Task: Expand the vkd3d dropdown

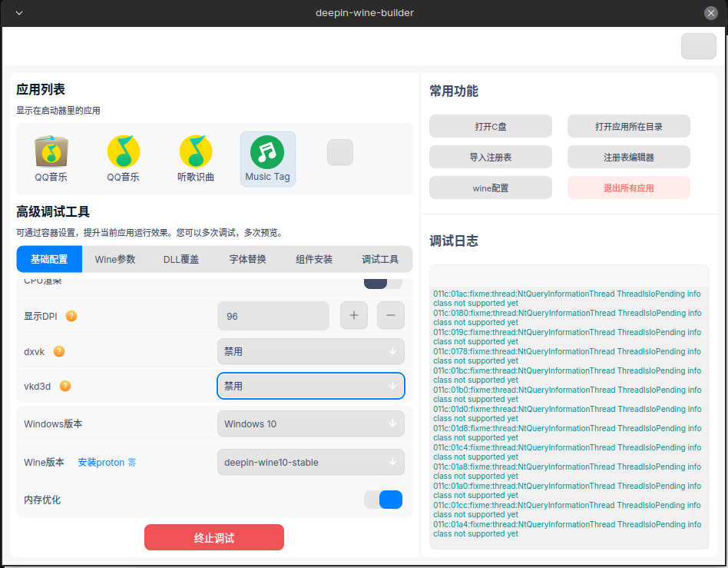Action: tap(310, 386)
